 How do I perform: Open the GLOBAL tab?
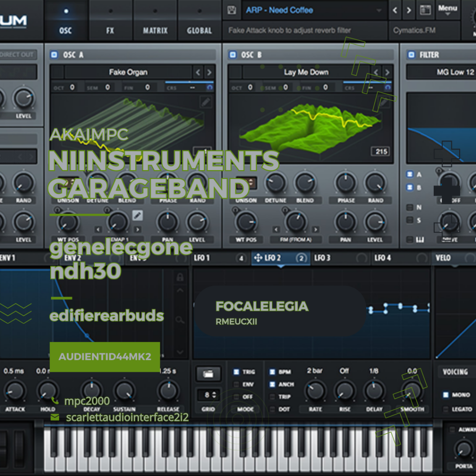pyautogui.click(x=199, y=20)
